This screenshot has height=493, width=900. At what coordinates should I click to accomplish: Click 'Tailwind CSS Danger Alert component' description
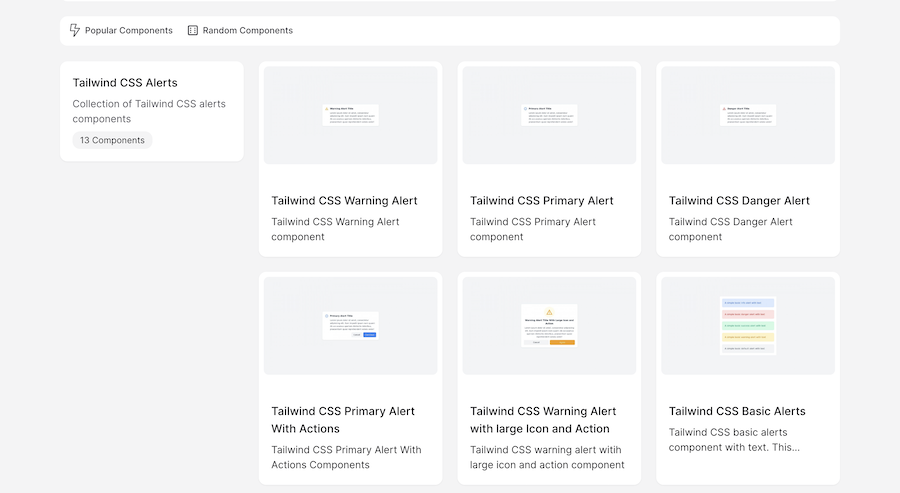[731, 229]
